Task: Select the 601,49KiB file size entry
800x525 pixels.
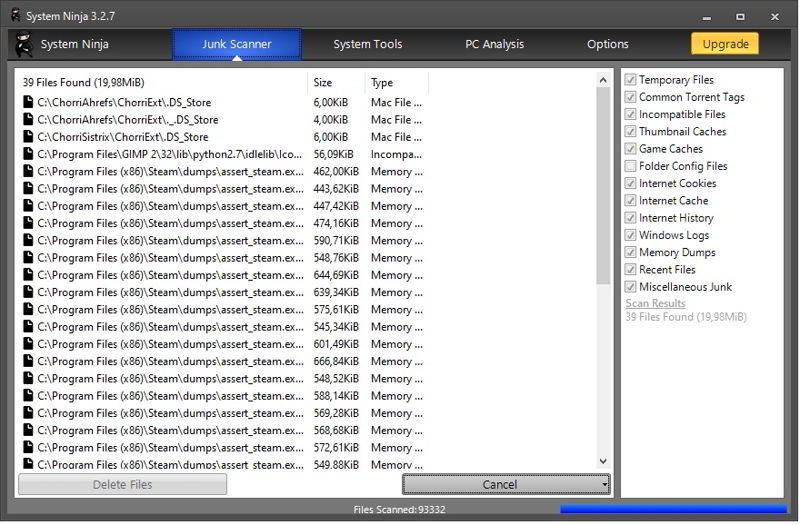Action: coord(336,344)
